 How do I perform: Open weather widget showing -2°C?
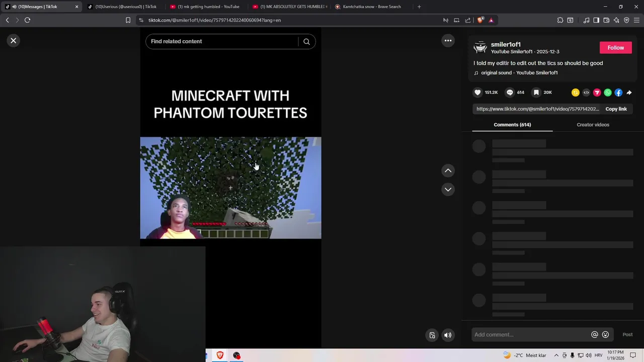pyautogui.click(x=524, y=355)
